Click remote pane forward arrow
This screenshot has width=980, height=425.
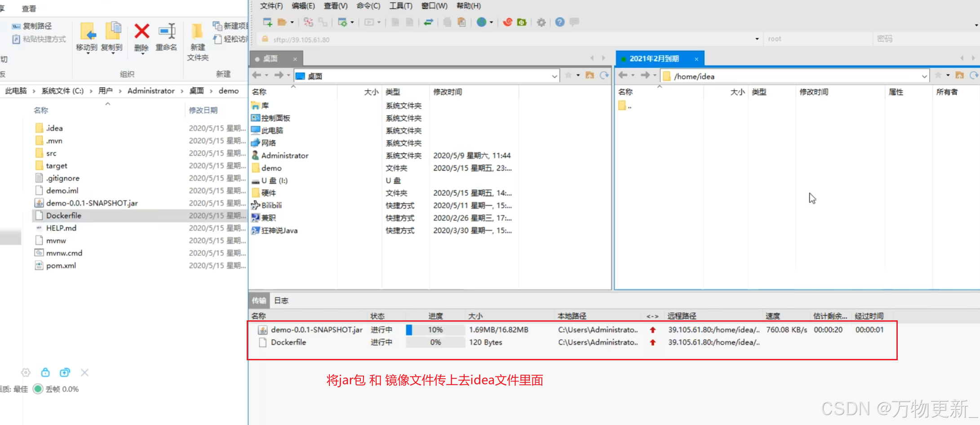coord(645,75)
